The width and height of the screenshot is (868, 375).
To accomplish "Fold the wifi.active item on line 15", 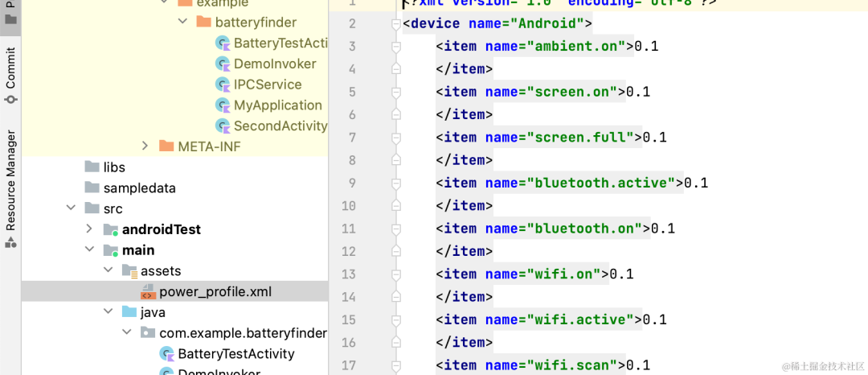I will tap(395, 319).
